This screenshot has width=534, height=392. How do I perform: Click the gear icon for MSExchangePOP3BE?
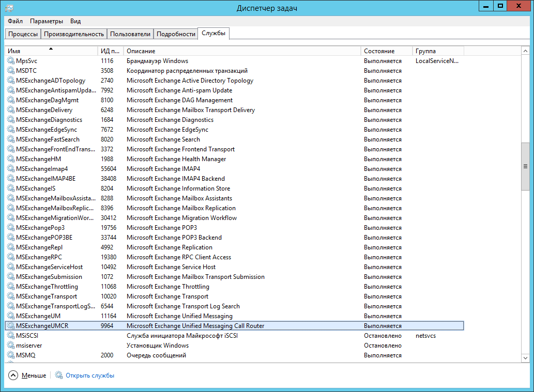[11, 238]
